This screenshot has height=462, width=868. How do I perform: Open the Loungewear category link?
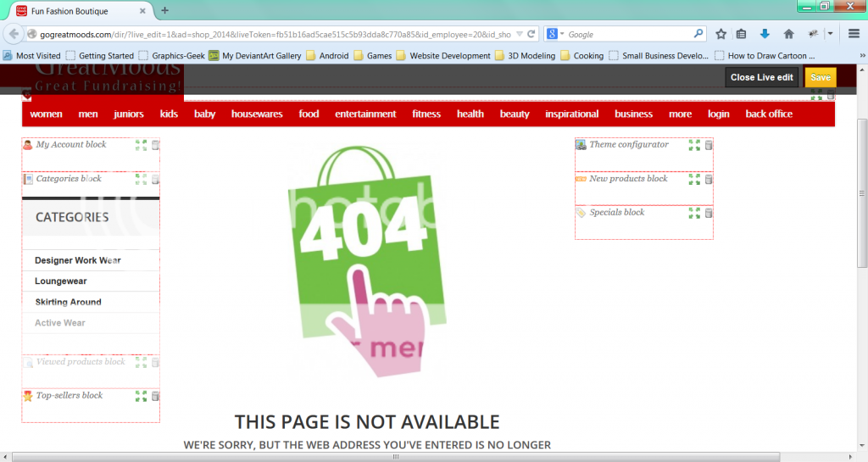[61, 281]
